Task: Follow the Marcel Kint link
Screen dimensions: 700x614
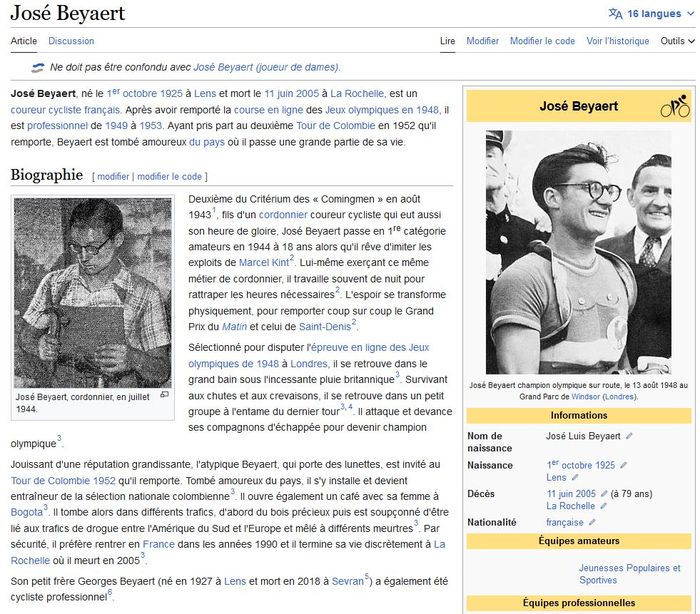Action: tap(263, 262)
